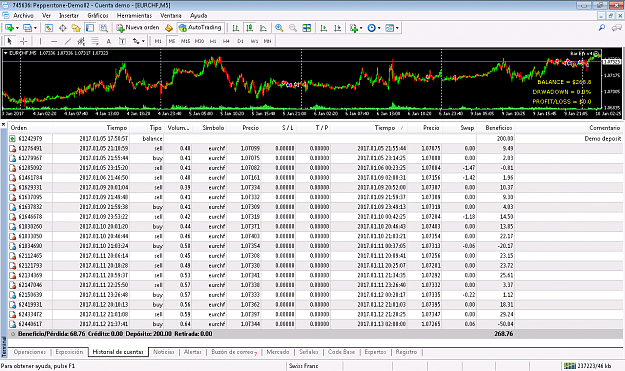Switch to the Operaciones tab
This screenshot has width=625, height=371.
coord(29,352)
